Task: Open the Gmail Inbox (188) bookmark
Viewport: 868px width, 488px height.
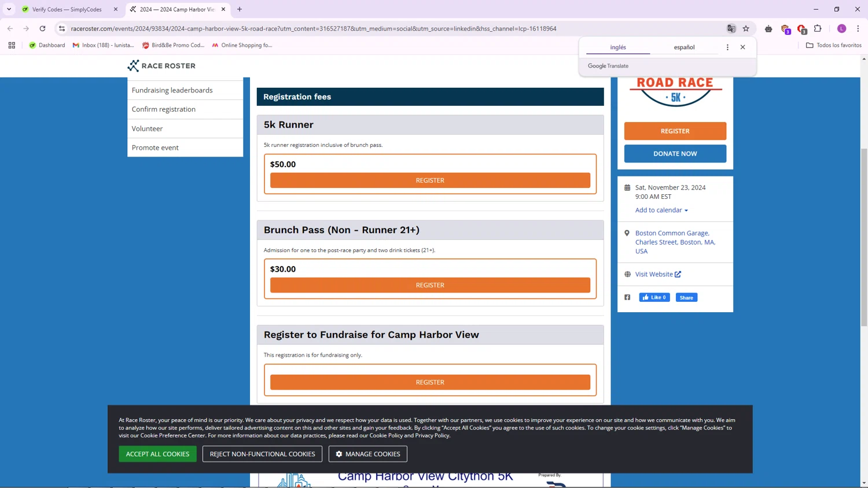Action: pos(103,45)
